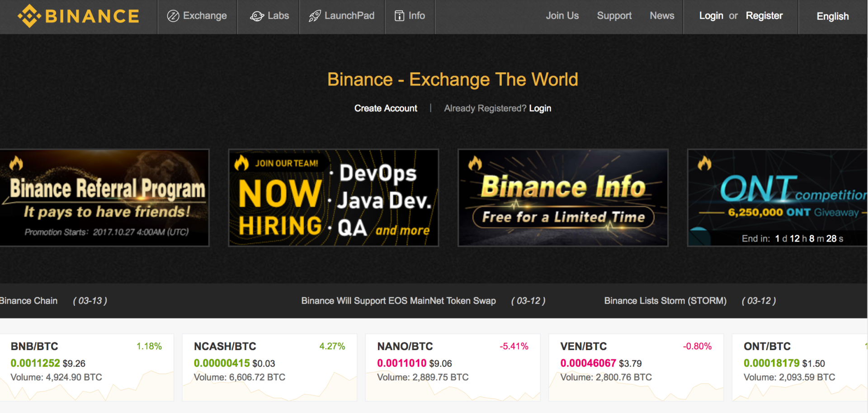This screenshot has height=413, width=868.
Task: Click the 4.27% change on NCASH/BTC
Action: point(332,347)
